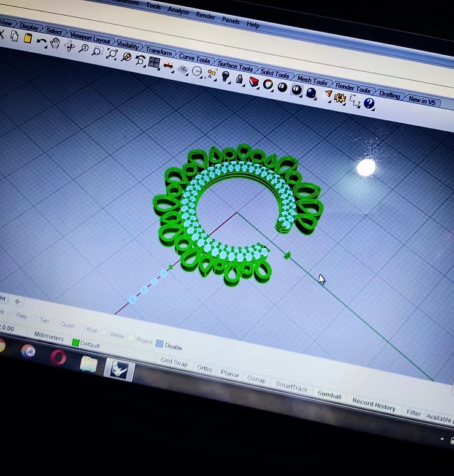Viewport: 454px width, 476px height.
Task: Click the Zoom Selected icon
Action: 126,57
